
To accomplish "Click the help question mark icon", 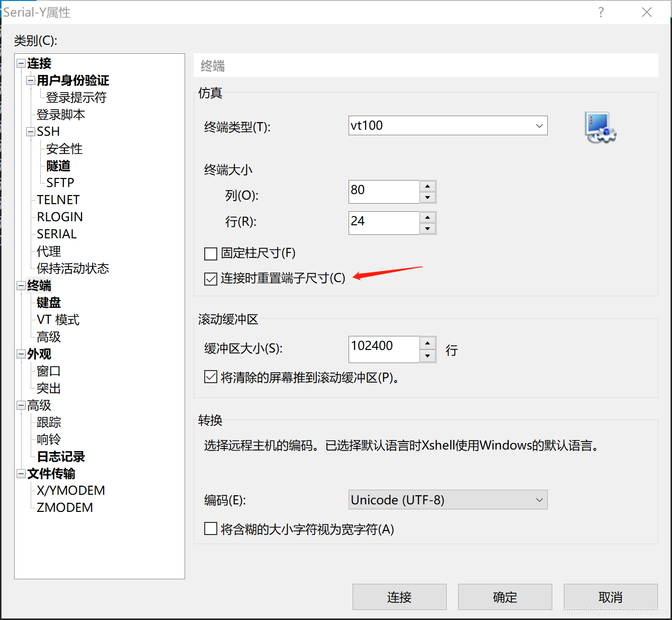I will (x=601, y=12).
